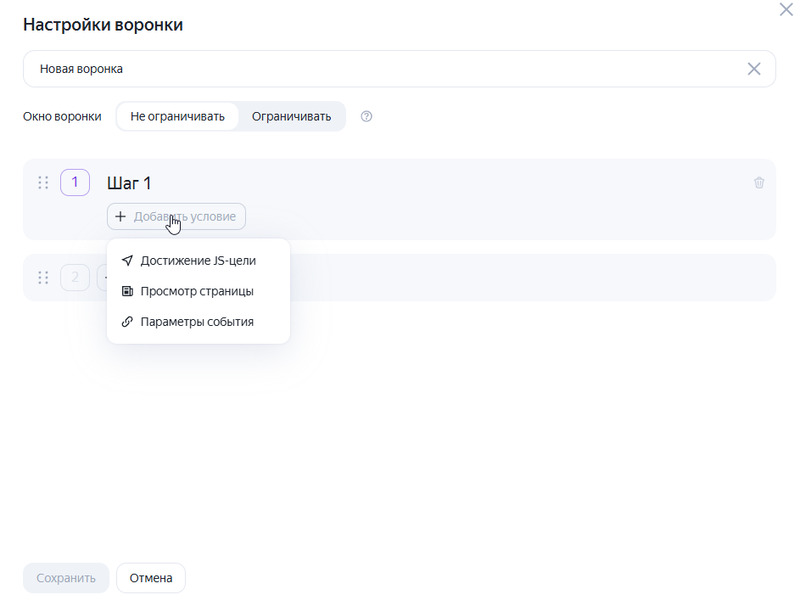Image resolution: width=800 pixels, height=606 pixels.
Task: Click the link icon beside Параметры события
Action: click(x=127, y=322)
